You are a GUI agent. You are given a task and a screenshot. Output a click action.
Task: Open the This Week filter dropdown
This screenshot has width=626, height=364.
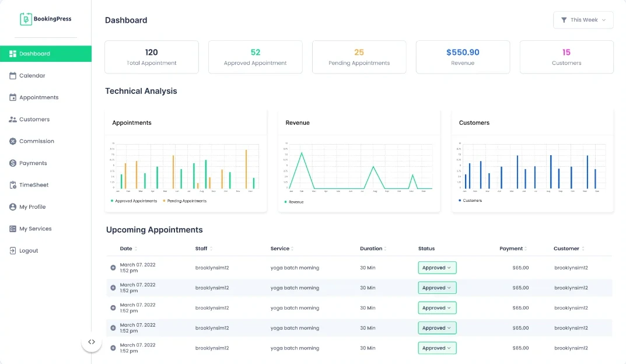tap(583, 20)
